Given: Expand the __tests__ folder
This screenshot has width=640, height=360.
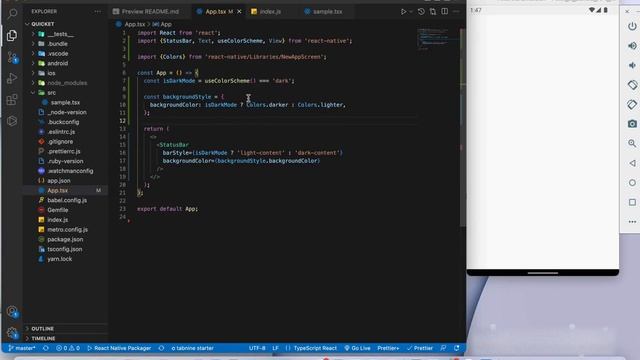Looking at the screenshot, I should coord(60,34).
